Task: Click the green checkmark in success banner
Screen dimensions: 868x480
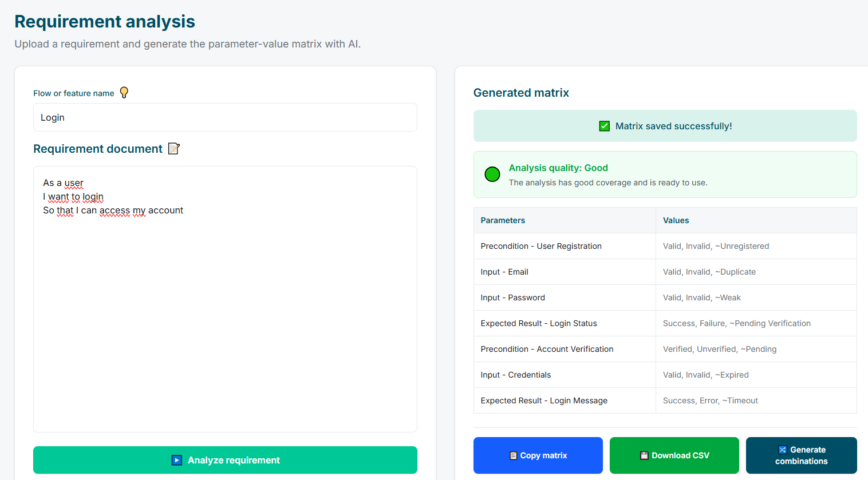Action: point(604,126)
